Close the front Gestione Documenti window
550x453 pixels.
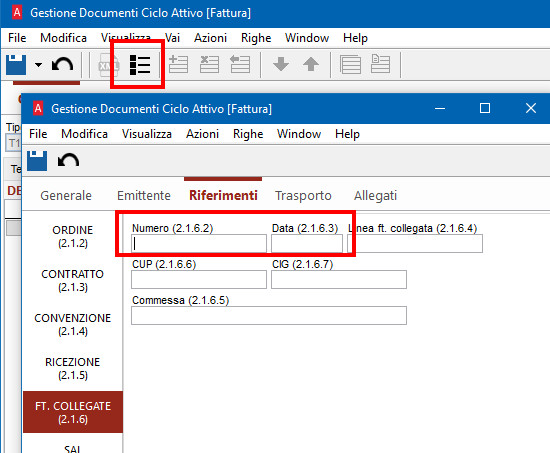click(531, 108)
